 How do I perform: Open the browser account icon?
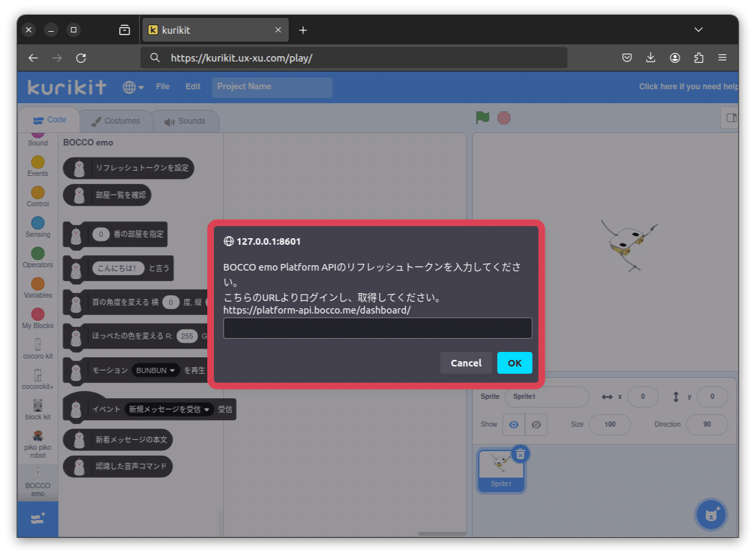675,58
